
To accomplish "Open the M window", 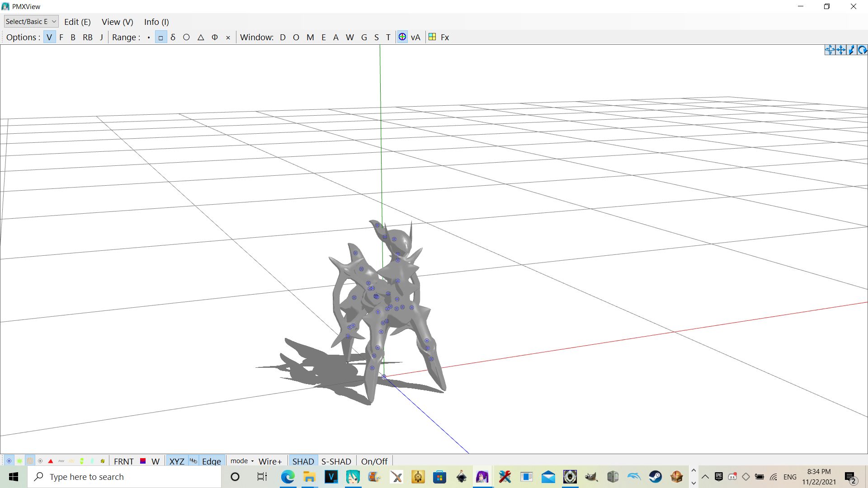I will 310,38.
